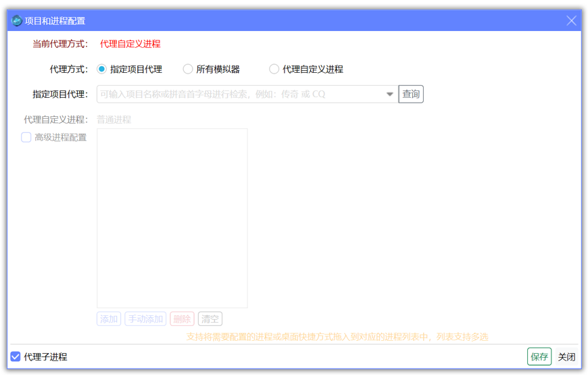Screen dimensions: 588x378
Task: Click the 添加 button below the list
Action: pos(109,319)
